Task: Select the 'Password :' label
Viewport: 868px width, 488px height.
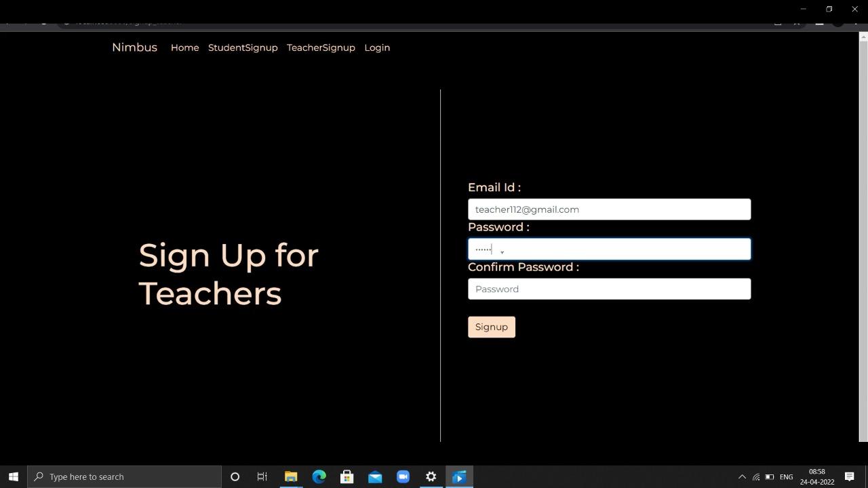Action: click(498, 227)
